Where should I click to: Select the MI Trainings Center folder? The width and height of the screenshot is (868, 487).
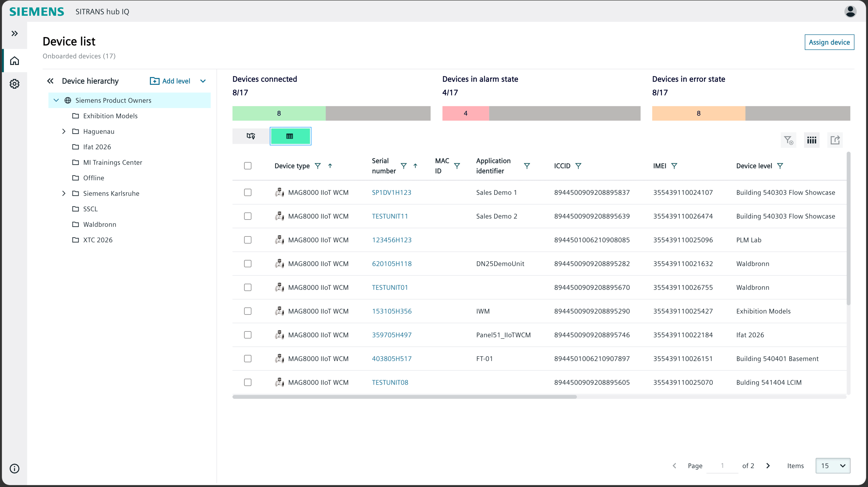pyautogui.click(x=113, y=162)
